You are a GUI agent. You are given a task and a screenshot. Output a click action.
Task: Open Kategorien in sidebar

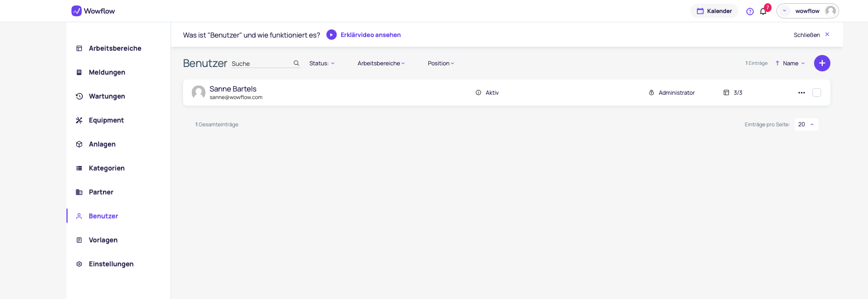pos(107,168)
